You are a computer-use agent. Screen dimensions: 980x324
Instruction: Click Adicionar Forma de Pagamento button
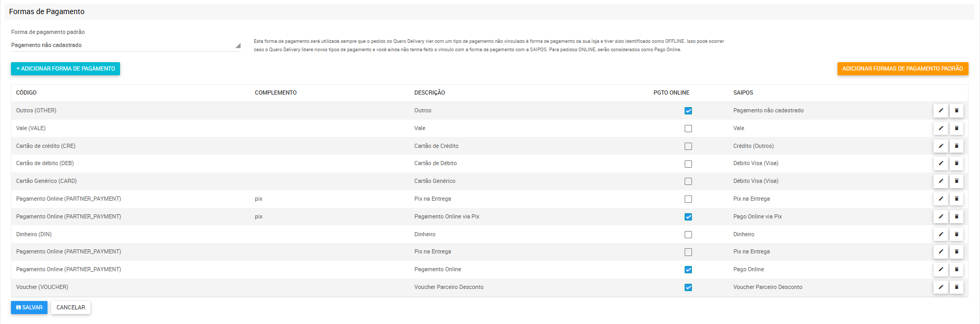point(65,69)
